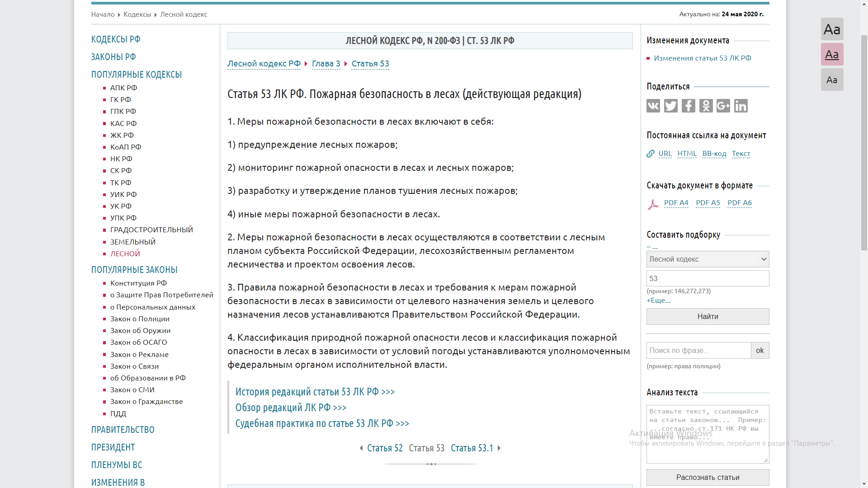
Task: Click the article number field containing 53
Action: [708, 278]
